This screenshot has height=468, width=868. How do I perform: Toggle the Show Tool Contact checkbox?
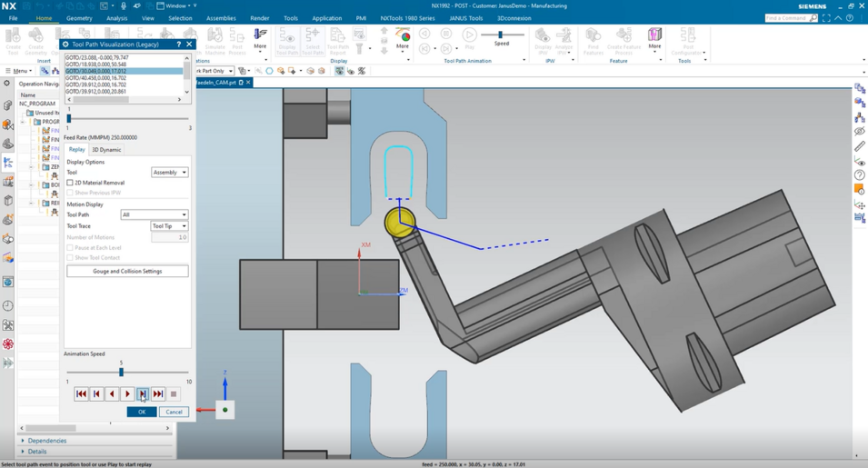click(70, 257)
